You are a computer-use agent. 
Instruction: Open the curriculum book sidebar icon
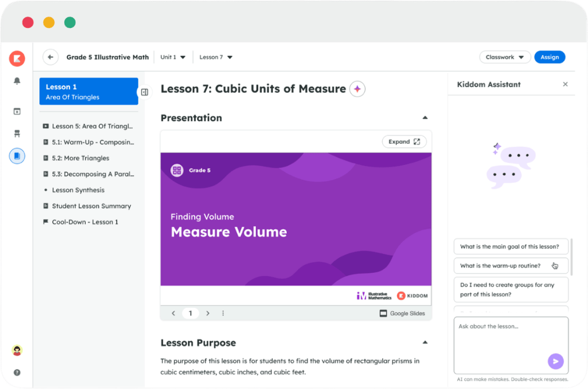[x=17, y=156]
